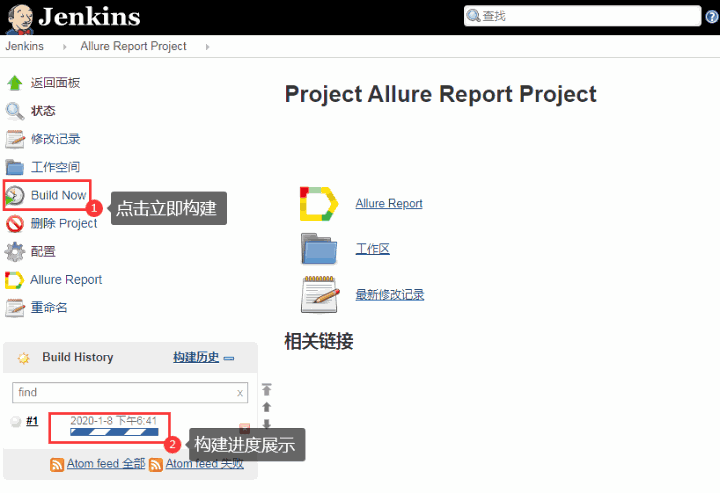The image size is (720, 493).
Task: Click the build #1 progress bar
Action: (114, 432)
